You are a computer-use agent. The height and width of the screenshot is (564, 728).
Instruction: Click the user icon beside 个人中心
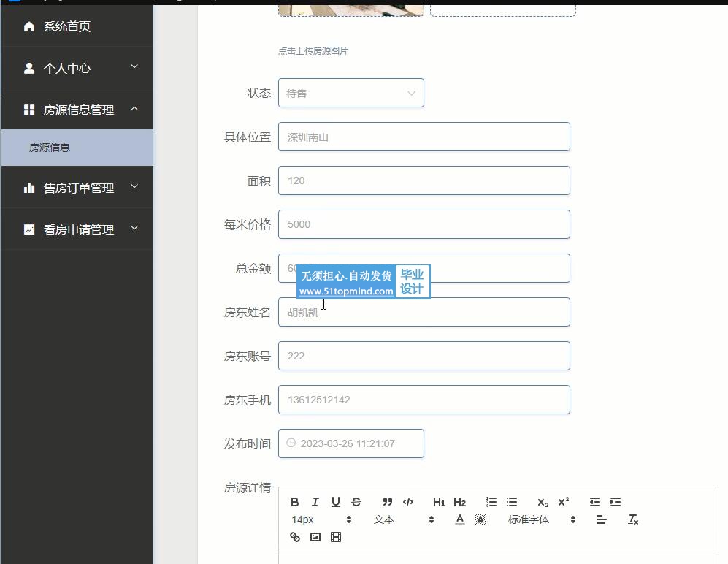(x=29, y=68)
